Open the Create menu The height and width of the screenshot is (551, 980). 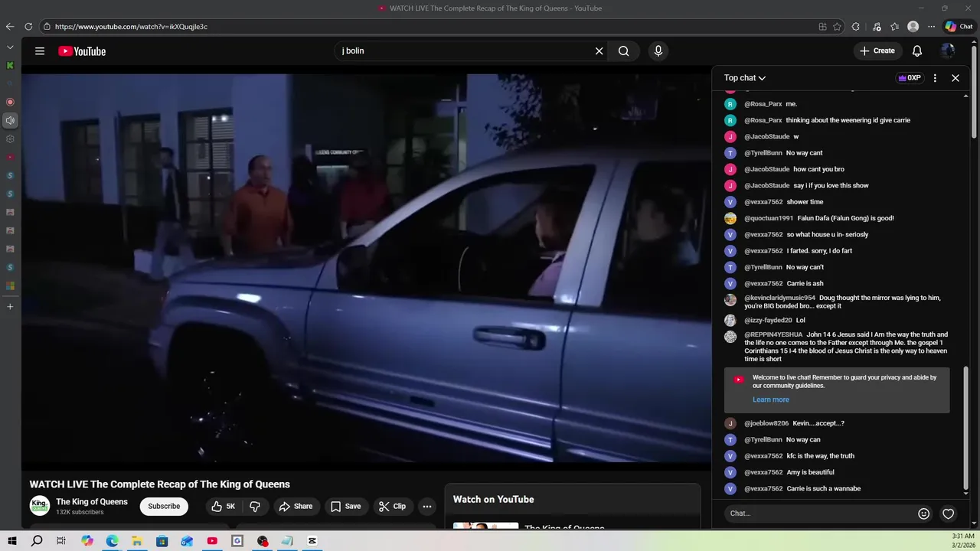coord(877,51)
